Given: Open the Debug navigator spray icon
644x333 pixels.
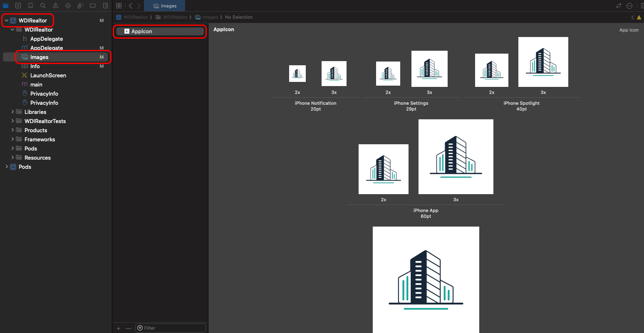Looking at the screenshot, I should click(x=80, y=6).
